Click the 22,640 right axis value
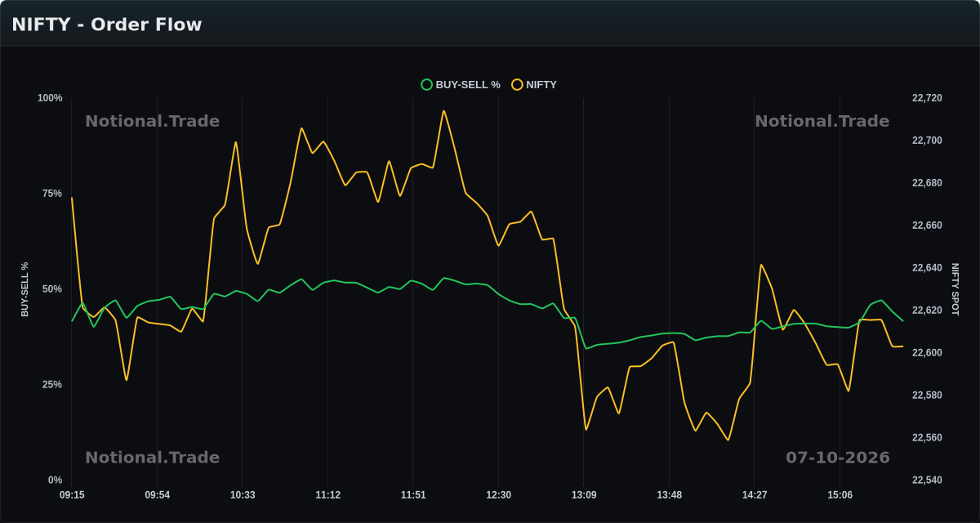 [x=927, y=268]
